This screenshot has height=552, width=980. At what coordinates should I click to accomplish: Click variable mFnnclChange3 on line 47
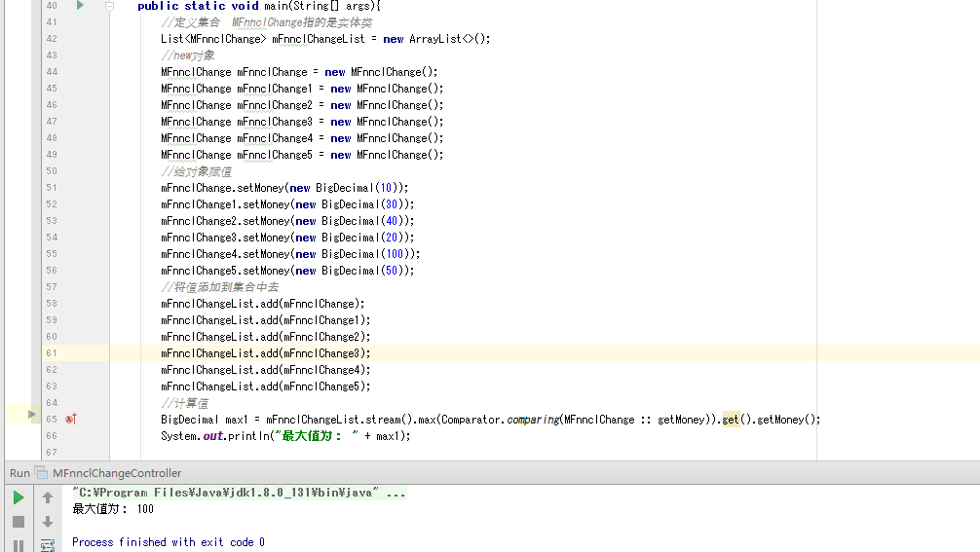pos(275,122)
